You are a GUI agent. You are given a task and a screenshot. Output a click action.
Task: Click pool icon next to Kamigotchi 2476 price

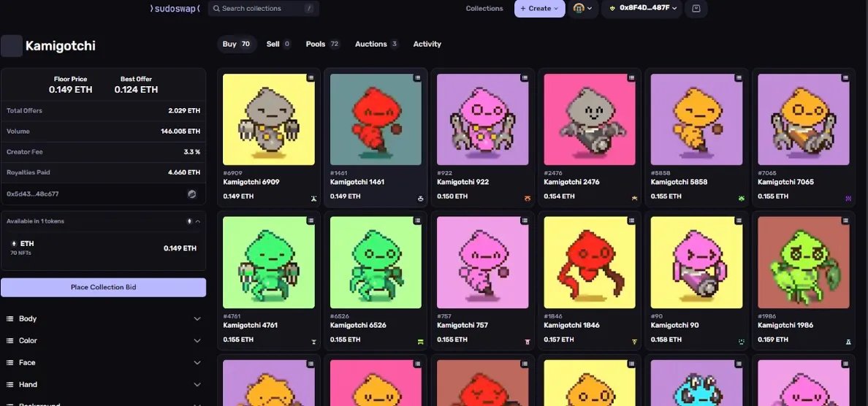click(x=634, y=198)
